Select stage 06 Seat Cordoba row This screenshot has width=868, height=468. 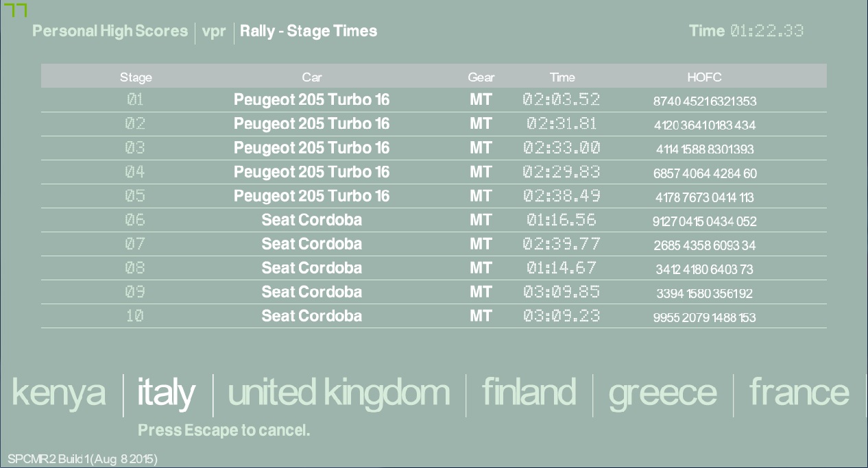311,220
